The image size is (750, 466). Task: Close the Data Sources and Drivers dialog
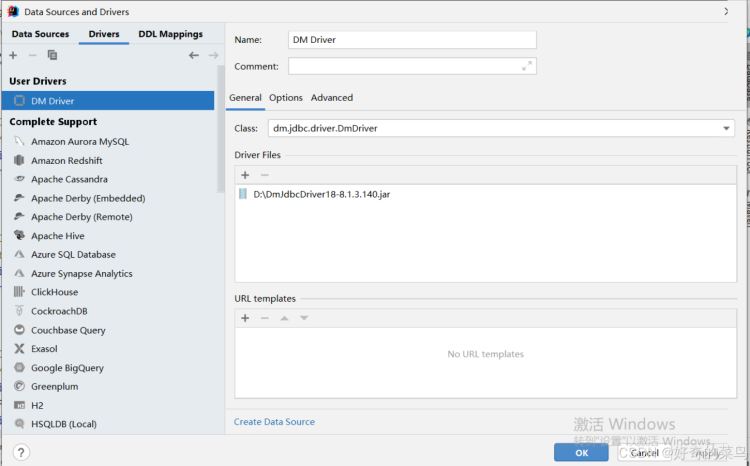(x=726, y=11)
